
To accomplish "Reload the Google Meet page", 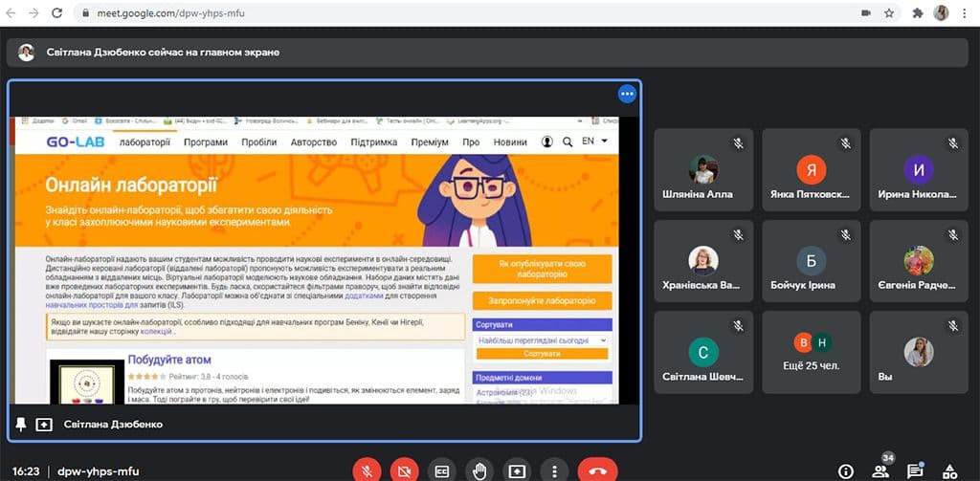I will pos(56,13).
